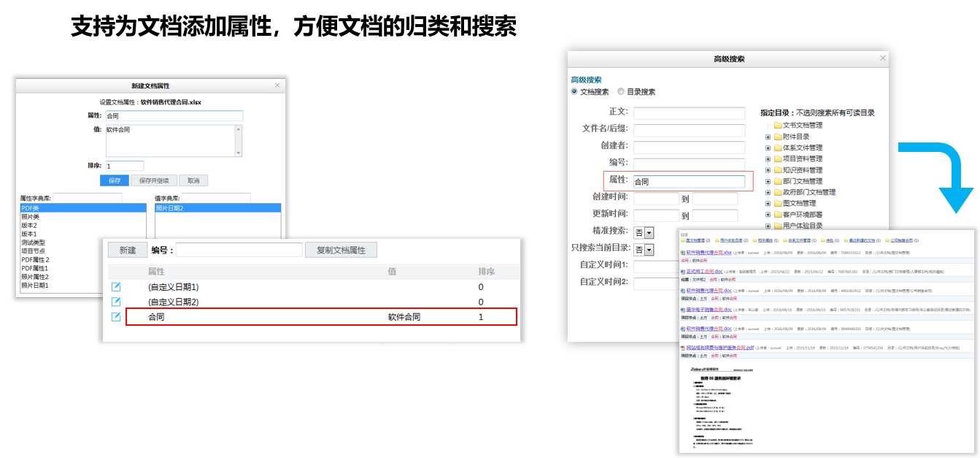Select the 目录搜索 radio button

[621, 92]
